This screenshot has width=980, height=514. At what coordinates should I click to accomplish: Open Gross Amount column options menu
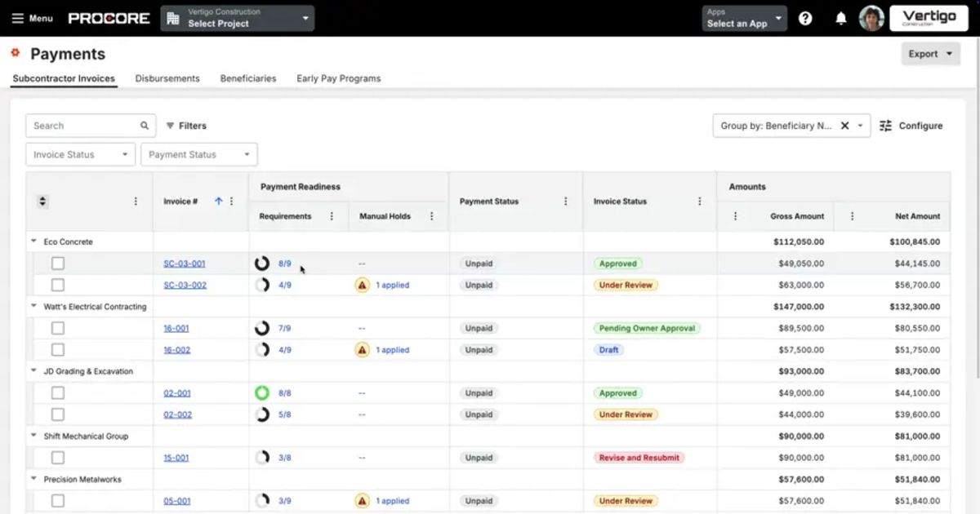coord(735,216)
